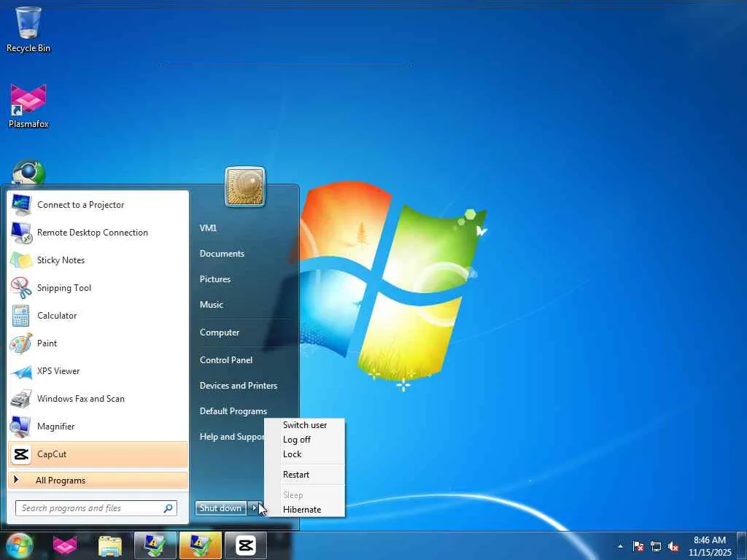Click the search magnifier icon
The image size is (747, 560).
pos(169,508)
